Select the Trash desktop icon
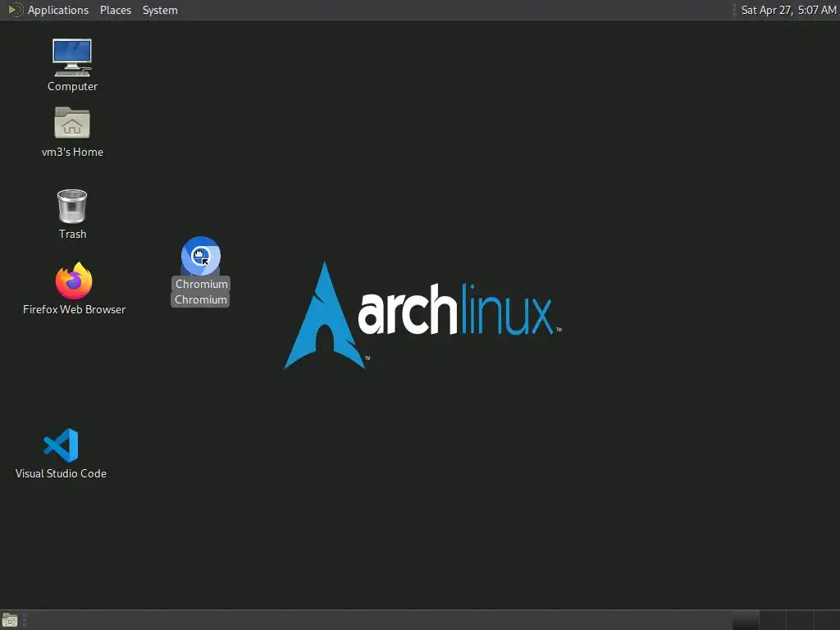This screenshot has height=630, width=840. 72,206
